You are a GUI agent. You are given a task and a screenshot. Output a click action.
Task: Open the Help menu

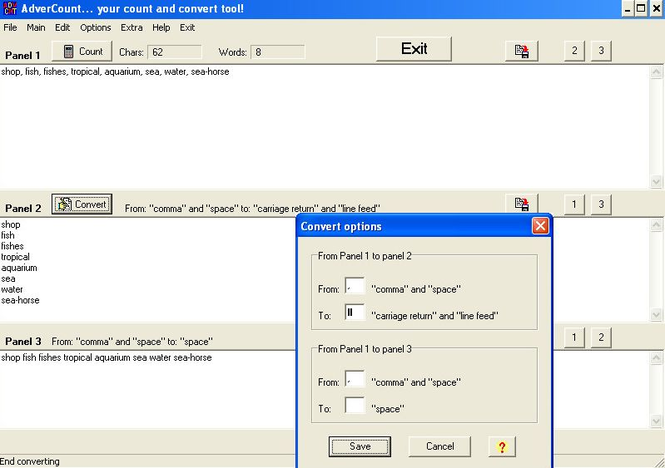(161, 28)
